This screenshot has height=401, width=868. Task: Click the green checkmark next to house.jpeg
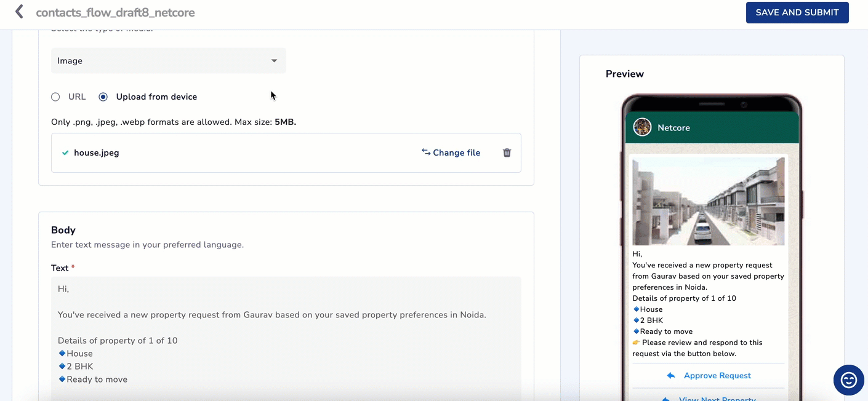(65, 153)
